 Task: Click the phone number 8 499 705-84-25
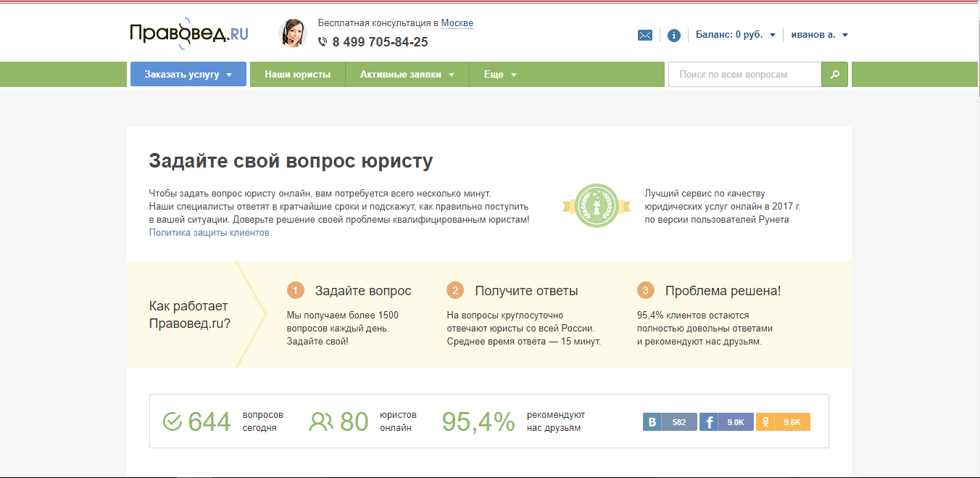coord(380,42)
